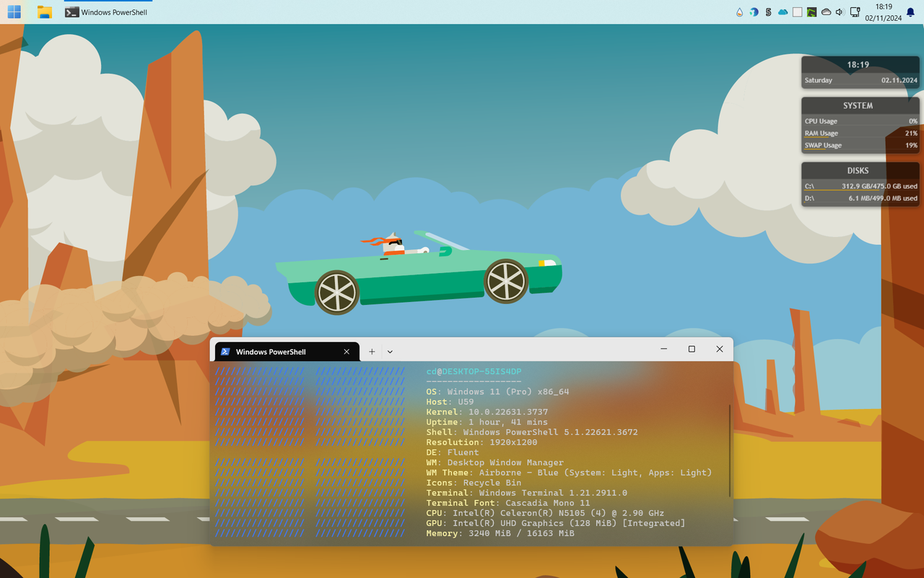Click the C:\ disk usage row
Viewport: 924px width, 578px height.
coord(860,186)
